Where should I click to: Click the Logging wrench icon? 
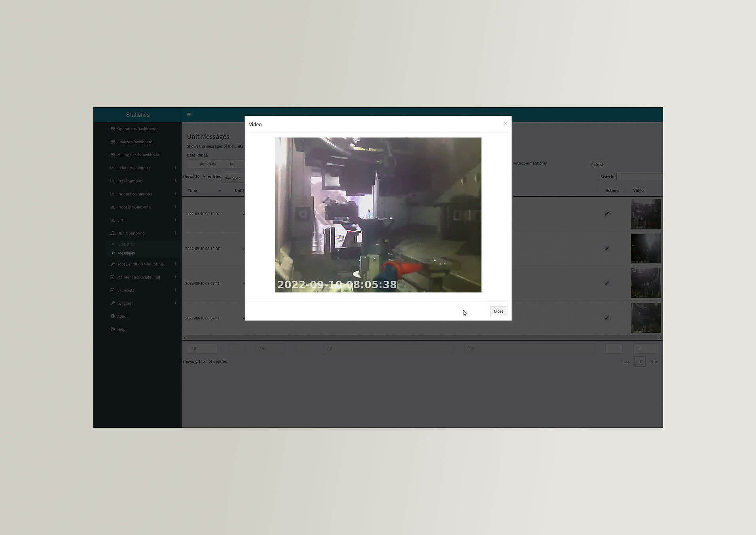click(113, 303)
